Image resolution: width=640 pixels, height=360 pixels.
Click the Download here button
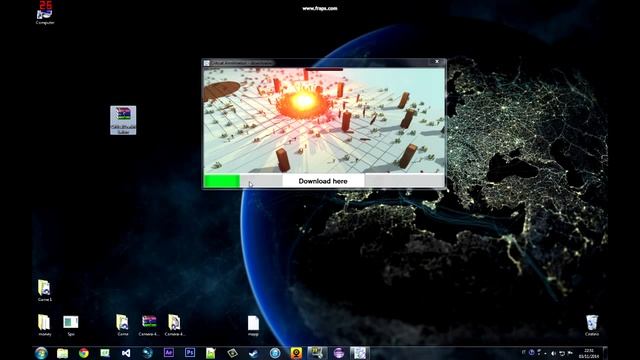[x=323, y=181]
